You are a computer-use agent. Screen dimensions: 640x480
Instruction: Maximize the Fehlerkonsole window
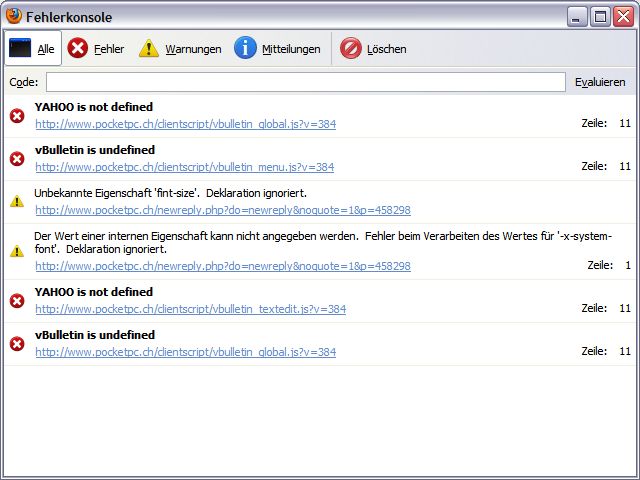coord(600,17)
